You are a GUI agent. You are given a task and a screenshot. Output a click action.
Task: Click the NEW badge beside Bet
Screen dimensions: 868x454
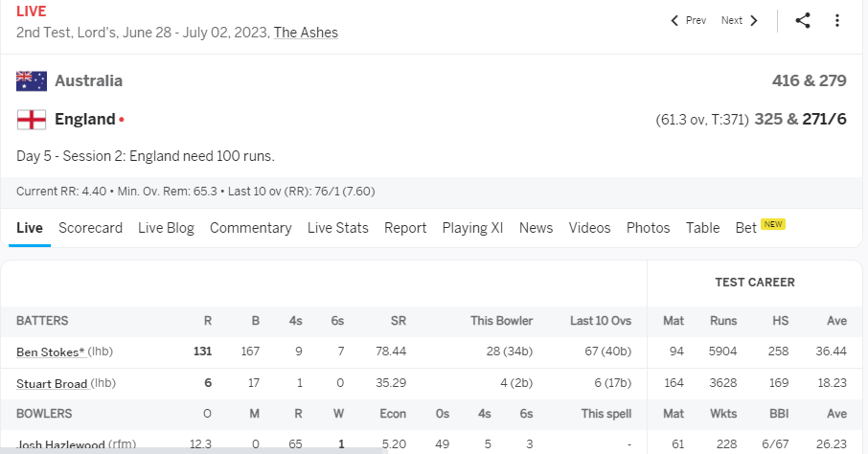click(773, 224)
